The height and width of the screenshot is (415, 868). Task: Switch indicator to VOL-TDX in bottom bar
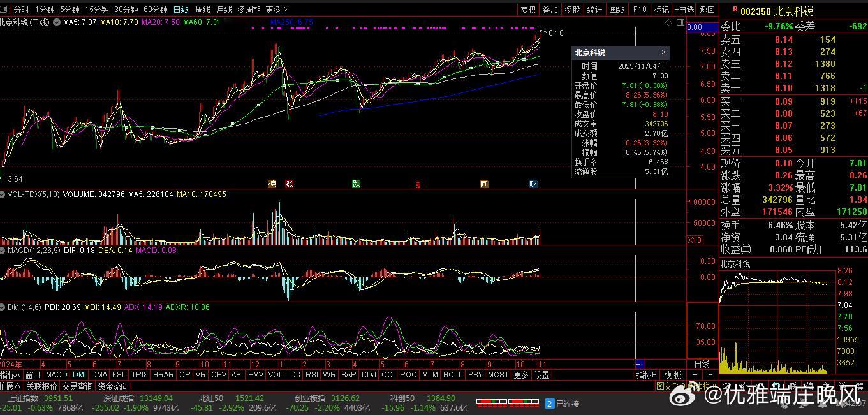[284, 375]
